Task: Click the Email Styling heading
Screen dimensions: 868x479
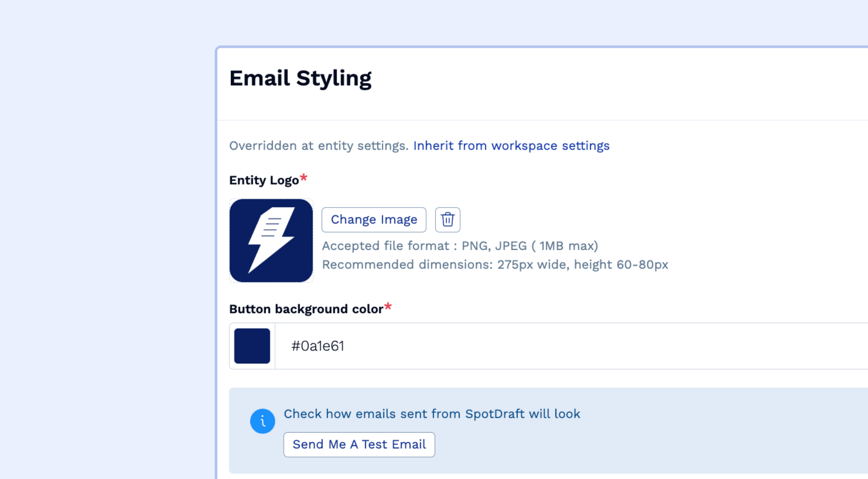Action: click(300, 78)
